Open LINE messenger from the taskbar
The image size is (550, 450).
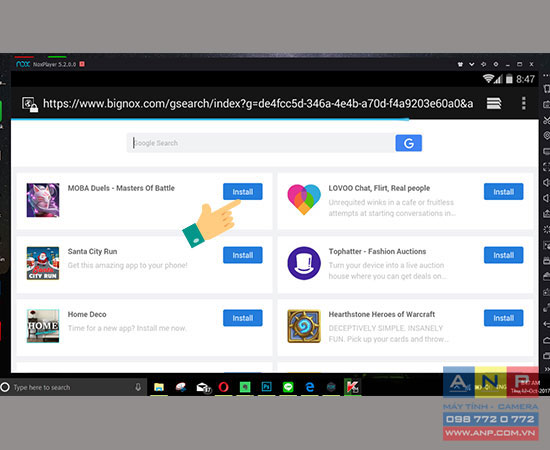(288, 387)
